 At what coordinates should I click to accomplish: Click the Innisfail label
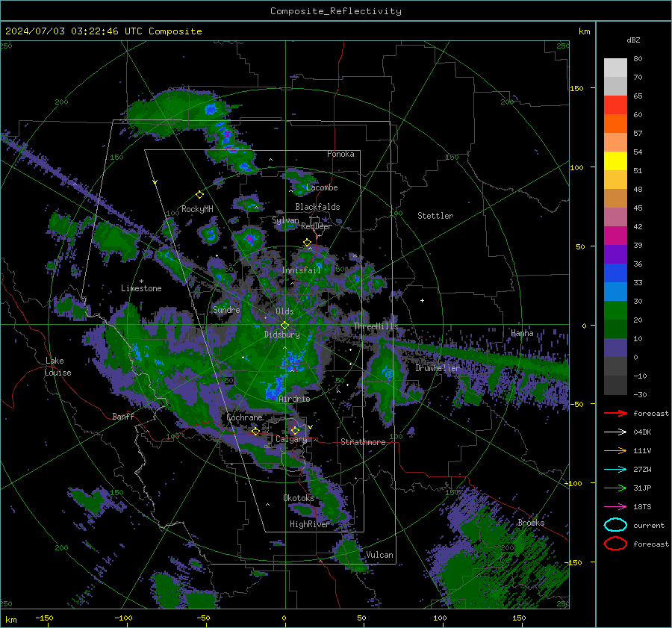pos(301,270)
